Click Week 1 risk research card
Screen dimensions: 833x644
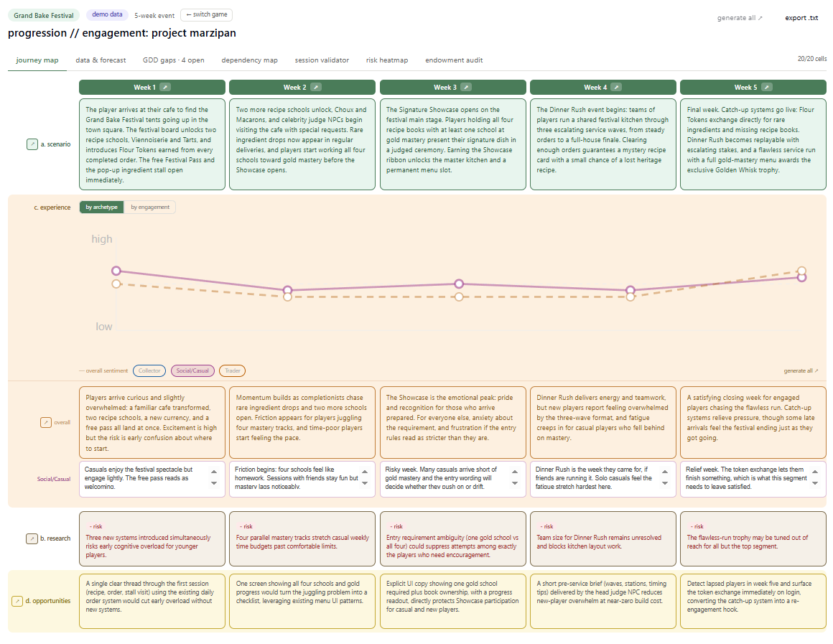[152, 538]
